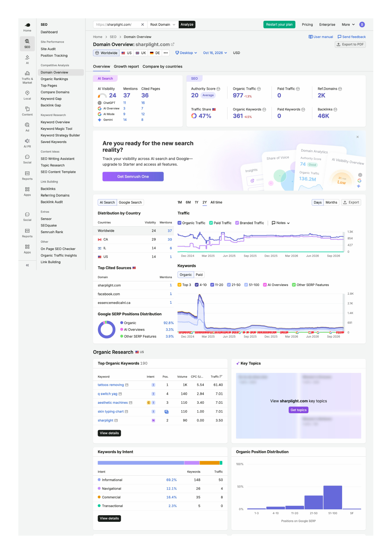392x554 pixels.
Task: Click the Get topics button
Action: [299, 410]
